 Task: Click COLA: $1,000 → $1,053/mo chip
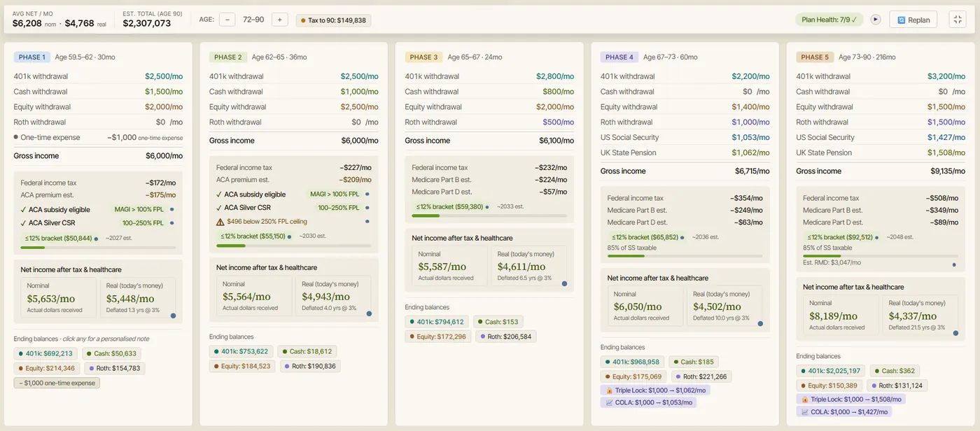(x=648, y=402)
